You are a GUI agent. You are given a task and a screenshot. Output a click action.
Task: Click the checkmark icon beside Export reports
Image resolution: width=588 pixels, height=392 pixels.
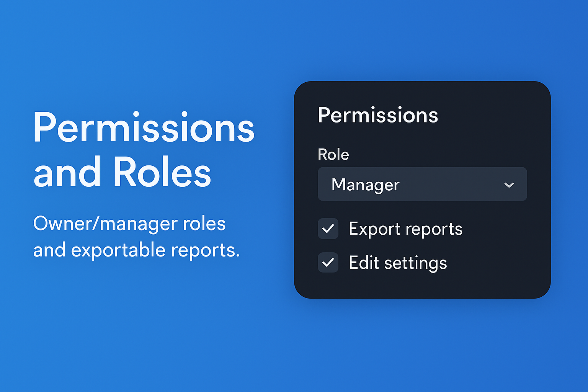tap(328, 229)
